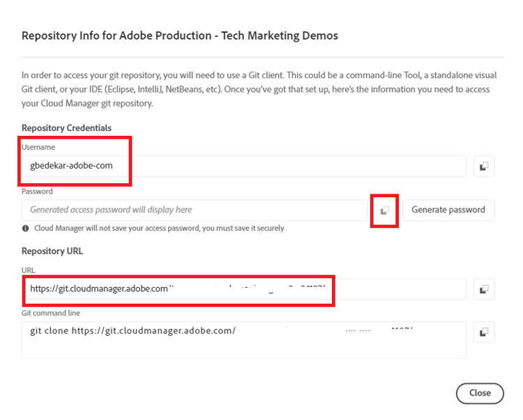
Task: Click the 'Username' field label
Action: (38, 147)
